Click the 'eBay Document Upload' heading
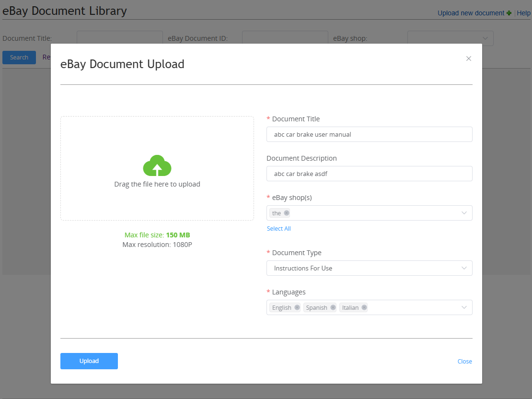Viewport: 532px width, 399px height. [122, 64]
